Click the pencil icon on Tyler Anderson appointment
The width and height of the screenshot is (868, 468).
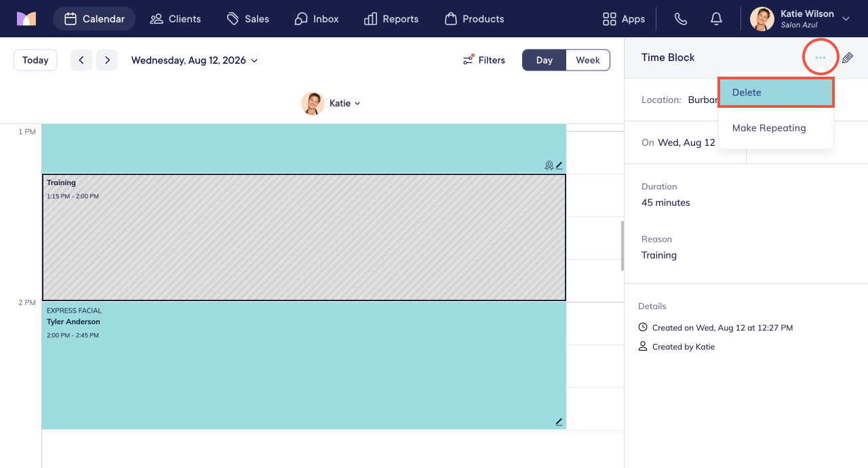point(559,422)
